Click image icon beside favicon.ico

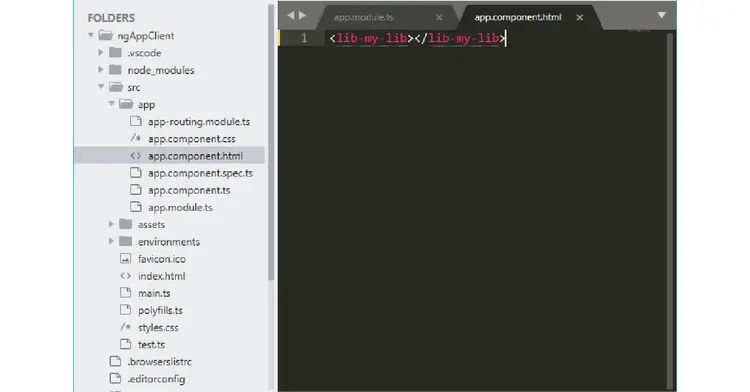point(125,259)
